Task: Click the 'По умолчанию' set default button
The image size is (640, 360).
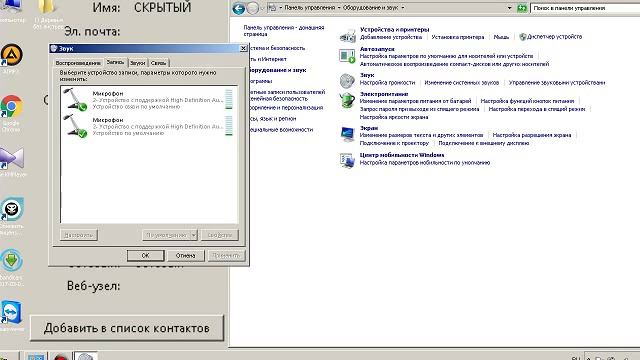Action: 166,235
